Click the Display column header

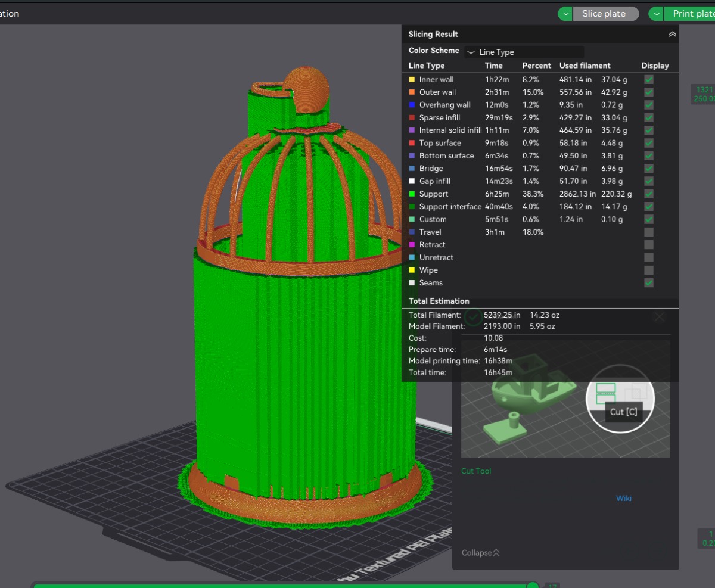pyautogui.click(x=655, y=66)
